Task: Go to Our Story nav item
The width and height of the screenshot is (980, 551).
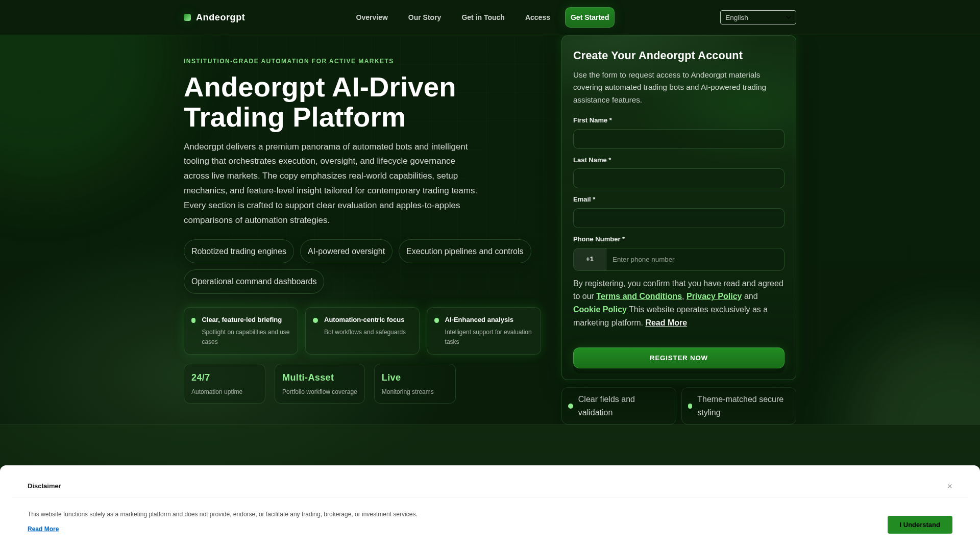Action: (425, 17)
